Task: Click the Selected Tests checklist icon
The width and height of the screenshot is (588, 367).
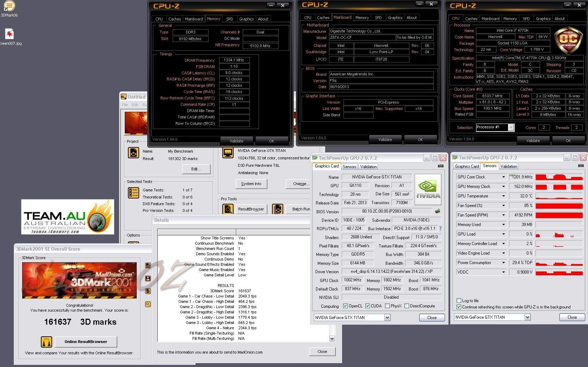Action: 134,193
